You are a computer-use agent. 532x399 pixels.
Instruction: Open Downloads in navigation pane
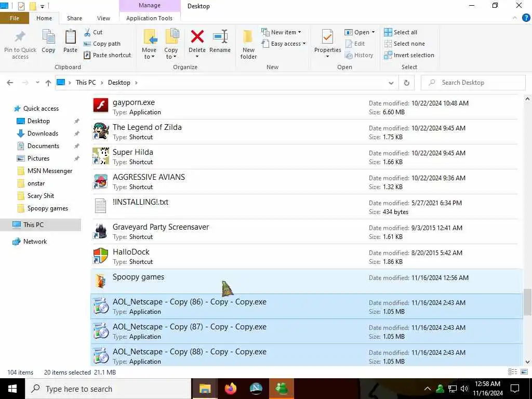43,134
